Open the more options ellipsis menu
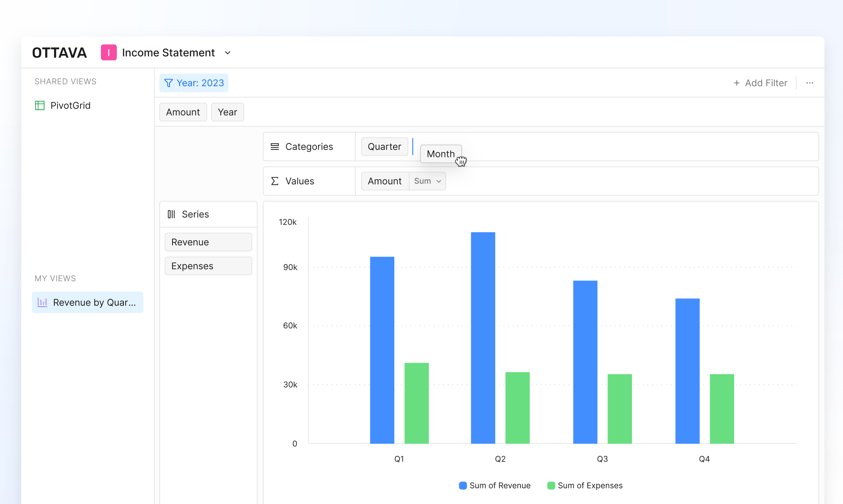The height and width of the screenshot is (504, 843). tap(809, 83)
